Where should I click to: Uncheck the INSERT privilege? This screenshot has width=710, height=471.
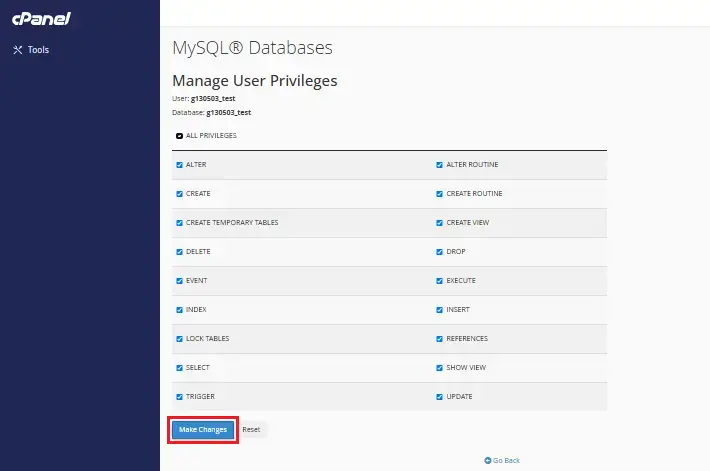(x=439, y=310)
